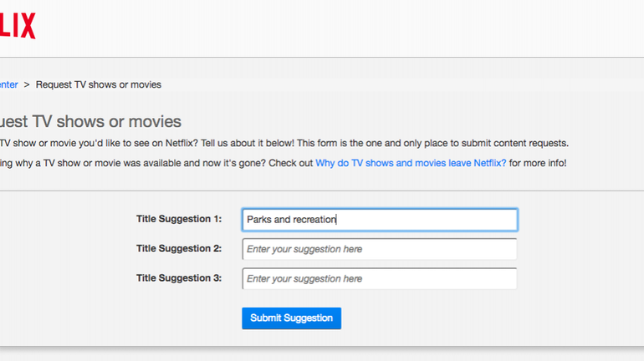Select the Title Suggestion 3 input box

(x=379, y=278)
